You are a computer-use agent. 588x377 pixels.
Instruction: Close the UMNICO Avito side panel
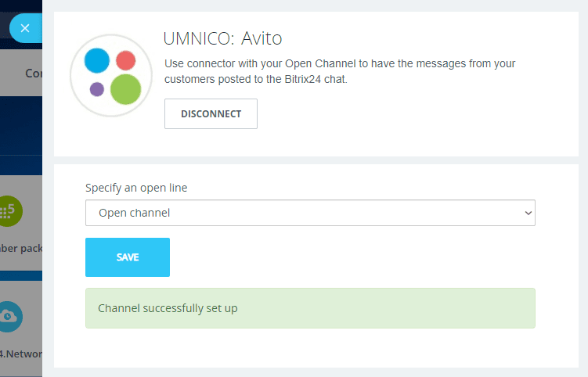(x=24, y=28)
